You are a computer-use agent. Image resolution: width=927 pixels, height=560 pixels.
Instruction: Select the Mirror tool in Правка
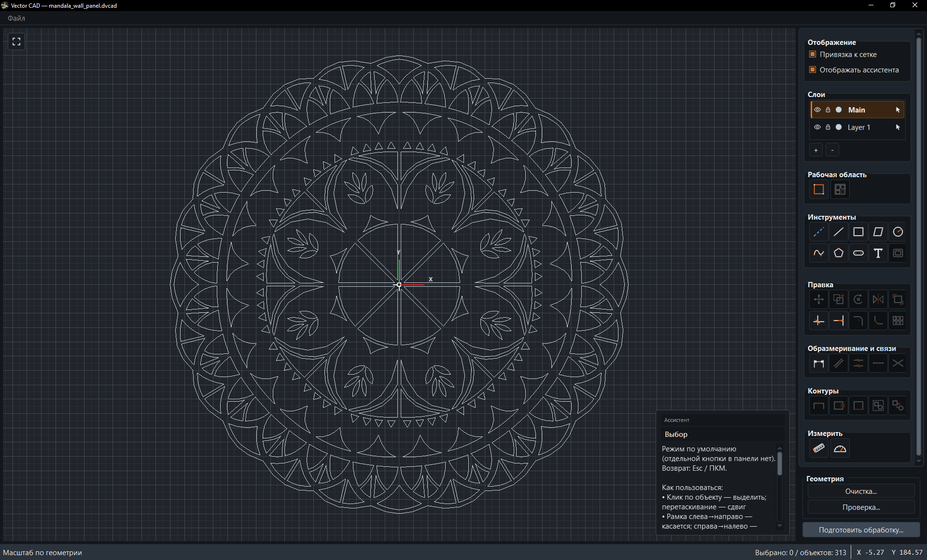(878, 300)
